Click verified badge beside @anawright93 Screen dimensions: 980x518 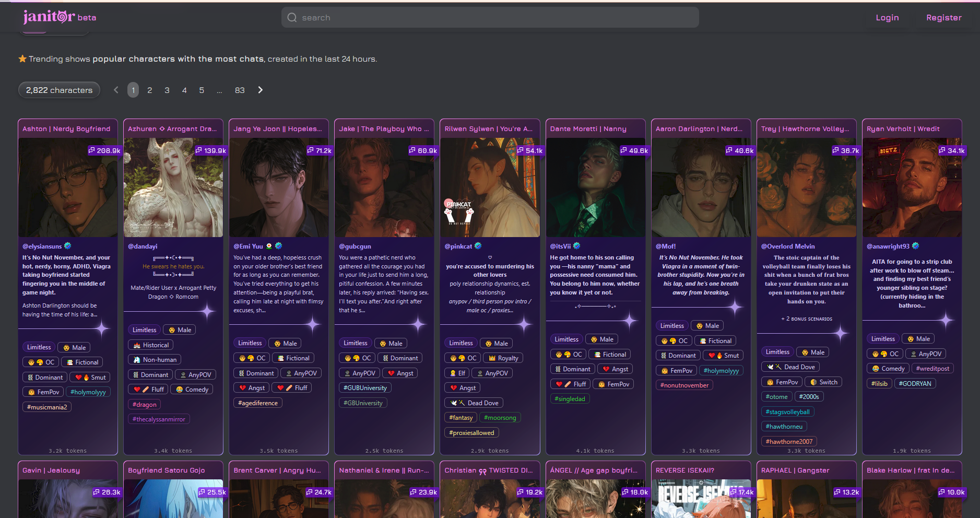tap(916, 246)
